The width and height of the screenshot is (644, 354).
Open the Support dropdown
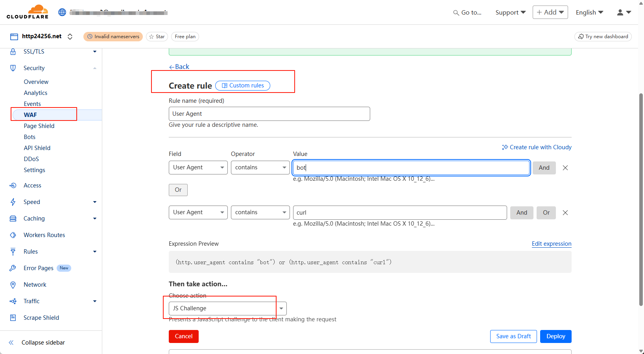(x=511, y=13)
